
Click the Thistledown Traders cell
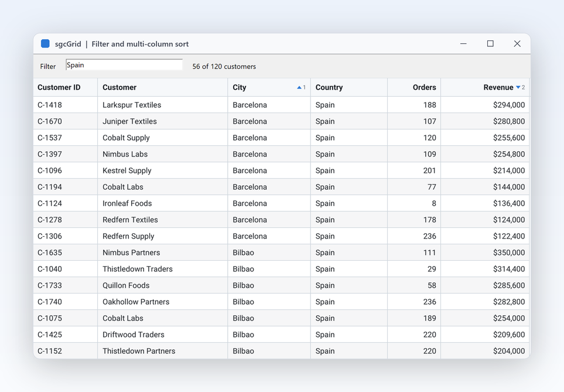163,269
